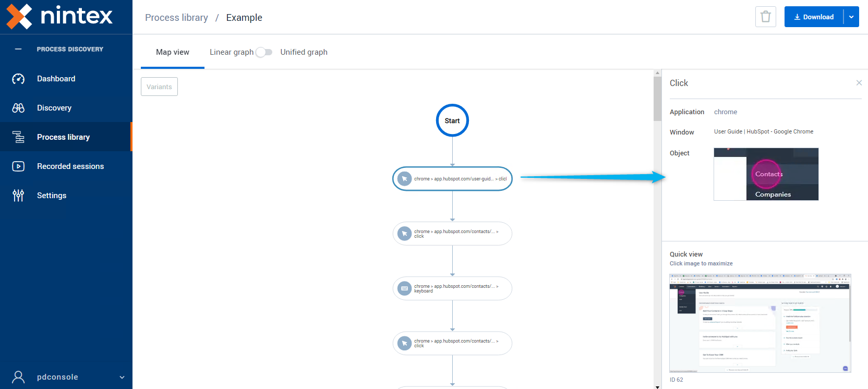This screenshot has width=868, height=389.
Task: Click the Quick view heading
Action: tap(686, 254)
